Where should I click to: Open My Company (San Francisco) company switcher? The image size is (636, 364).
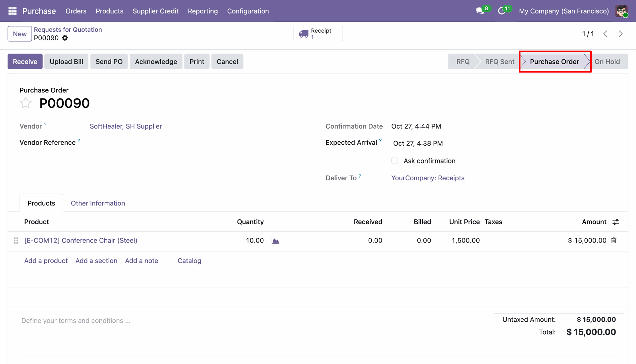tap(564, 11)
